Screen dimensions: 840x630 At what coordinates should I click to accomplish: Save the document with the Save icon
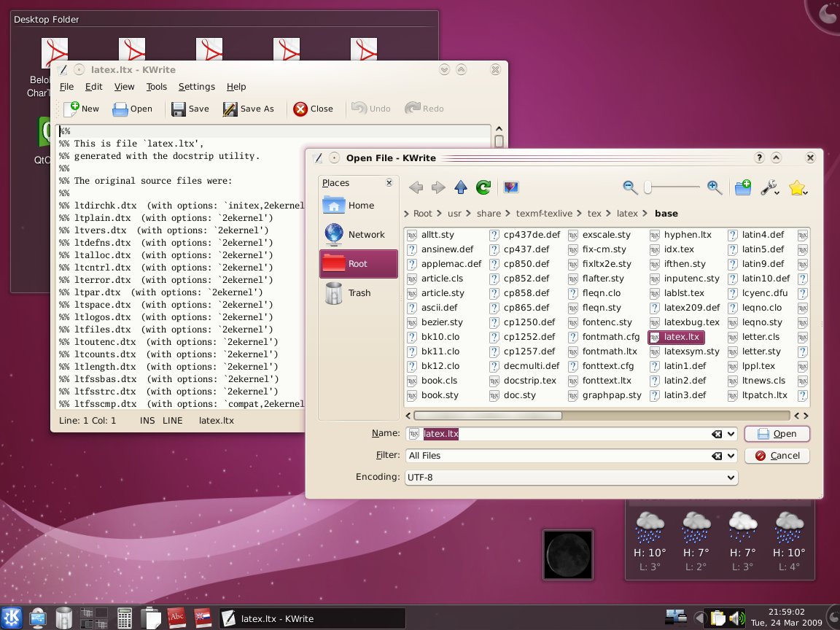coord(190,109)
